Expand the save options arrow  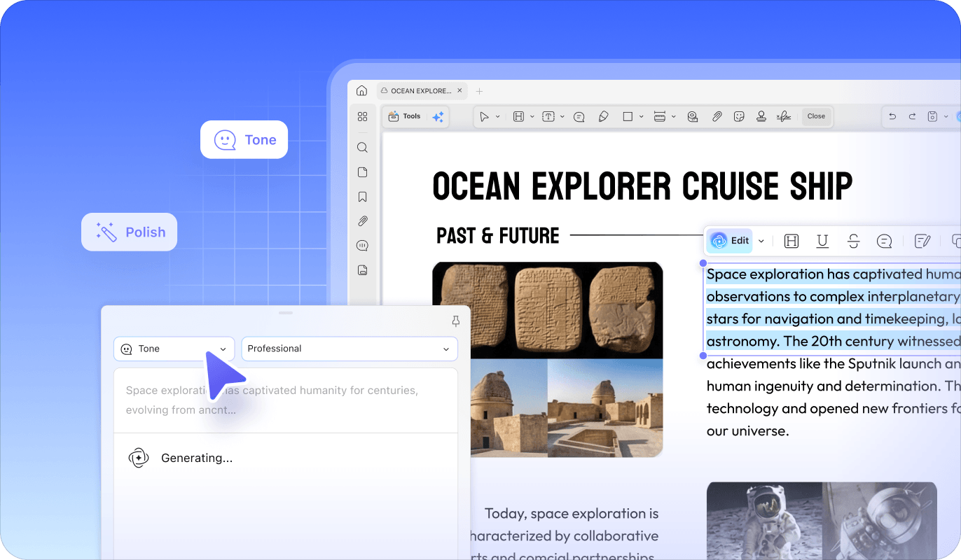pos(946,117)
